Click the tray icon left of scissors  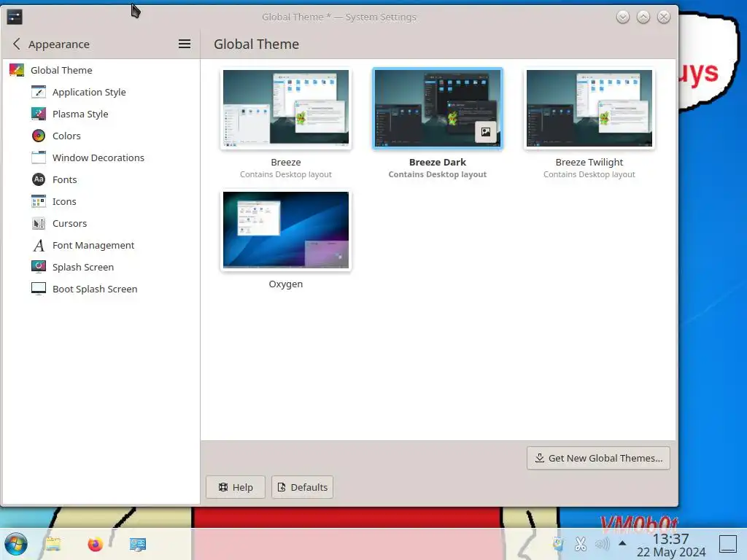tap(558, 544)
